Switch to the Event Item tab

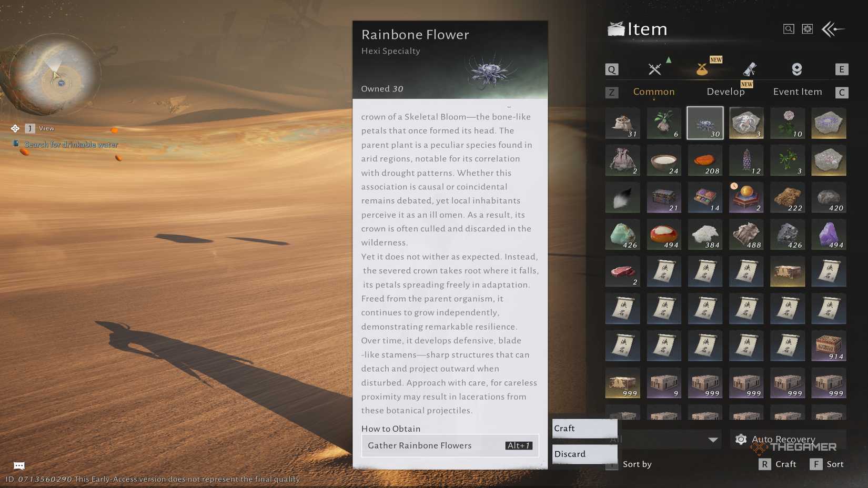tap(797, 91)
